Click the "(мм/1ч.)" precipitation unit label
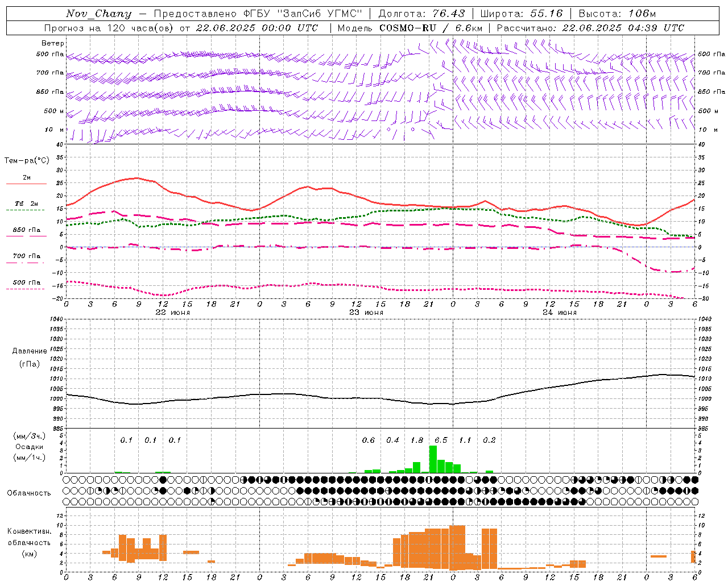Viewport: 728px width, 582px height. tap(29, 458)
